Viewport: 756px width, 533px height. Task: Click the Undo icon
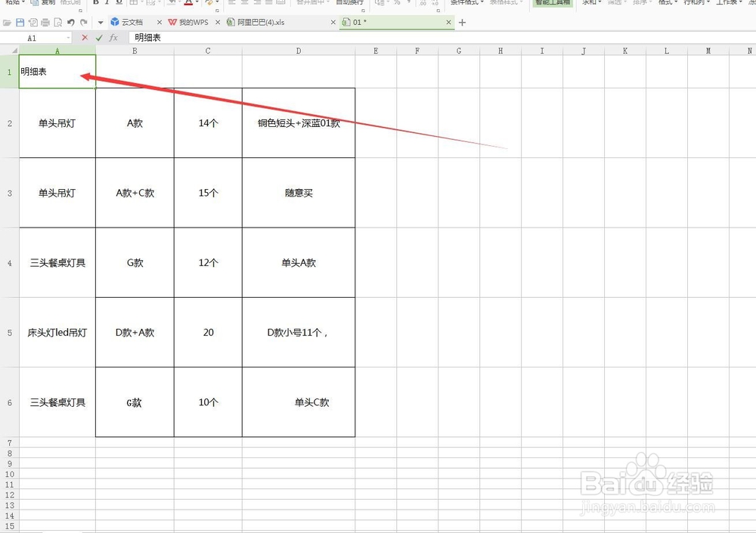pyautogui.click(x=70, y=22)
